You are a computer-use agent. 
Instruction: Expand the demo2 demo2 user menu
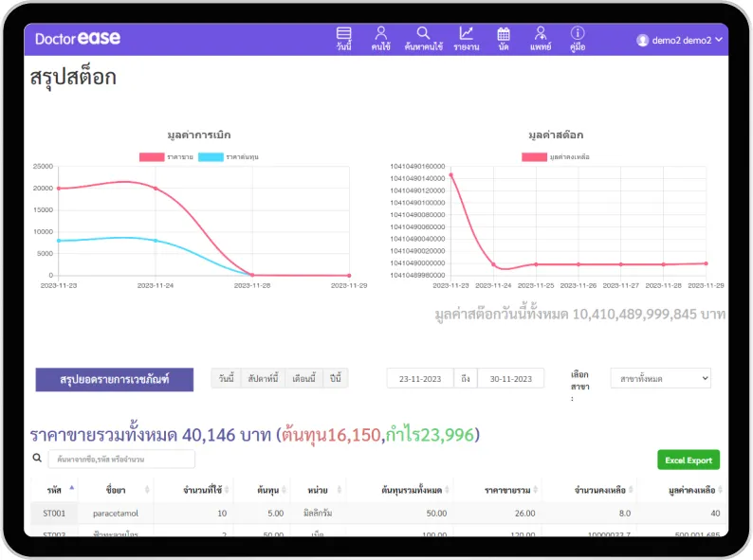pos(680,40)
